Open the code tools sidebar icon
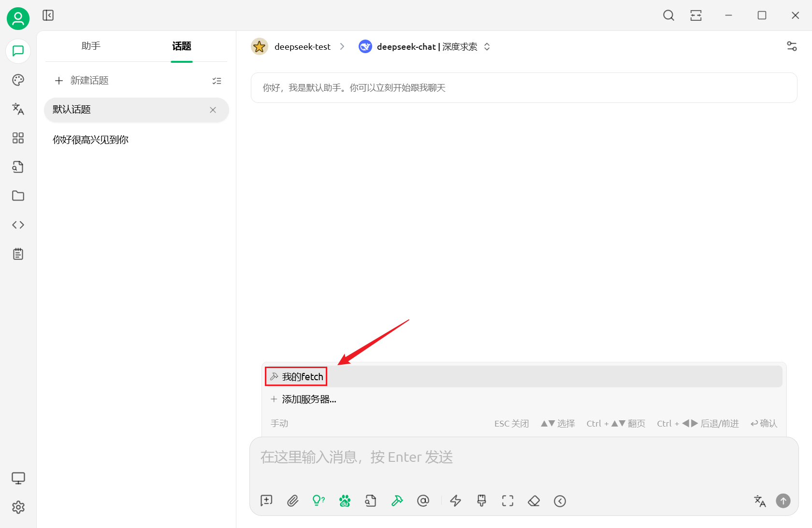This screenshot has width=812, height=528. point(18,225)
